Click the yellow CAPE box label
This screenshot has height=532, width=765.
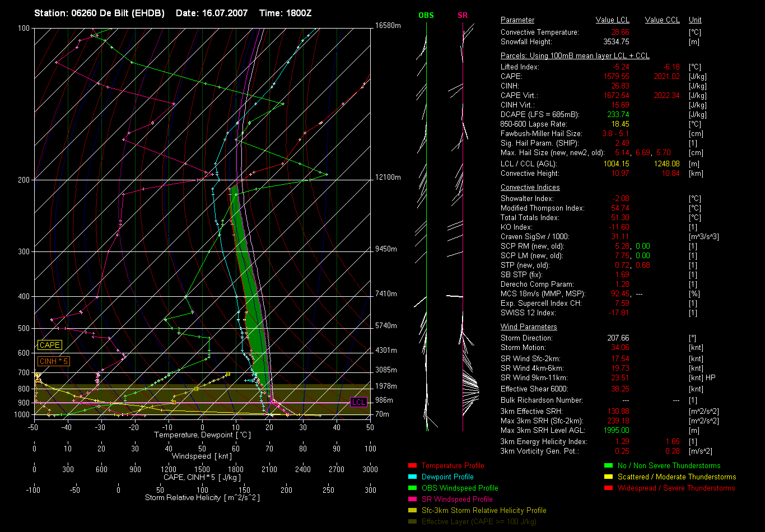(x=50, y=346)
